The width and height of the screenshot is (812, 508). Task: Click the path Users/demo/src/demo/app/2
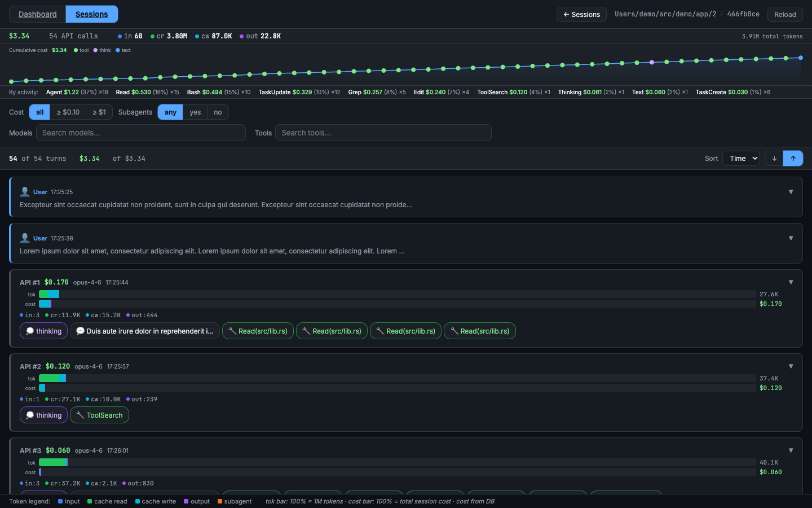click(x=665, y=14)
